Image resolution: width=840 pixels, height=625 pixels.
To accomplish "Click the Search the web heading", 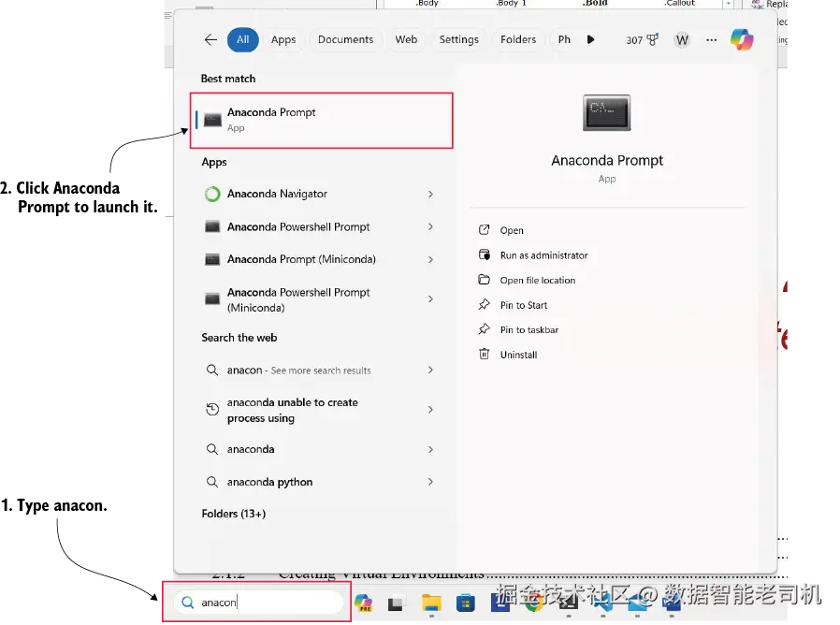I will [239, 338].
